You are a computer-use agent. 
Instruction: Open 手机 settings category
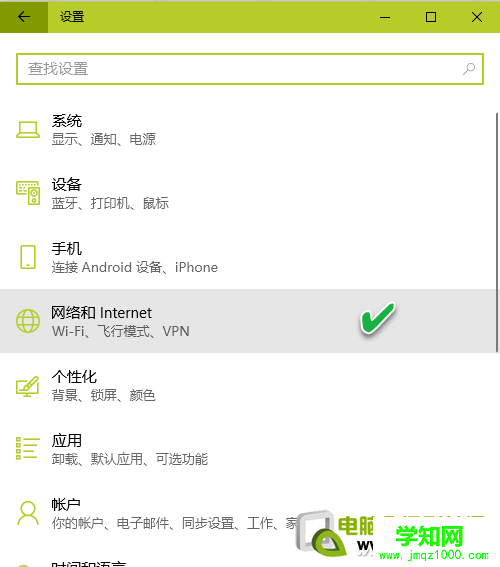tap(248, 257)
